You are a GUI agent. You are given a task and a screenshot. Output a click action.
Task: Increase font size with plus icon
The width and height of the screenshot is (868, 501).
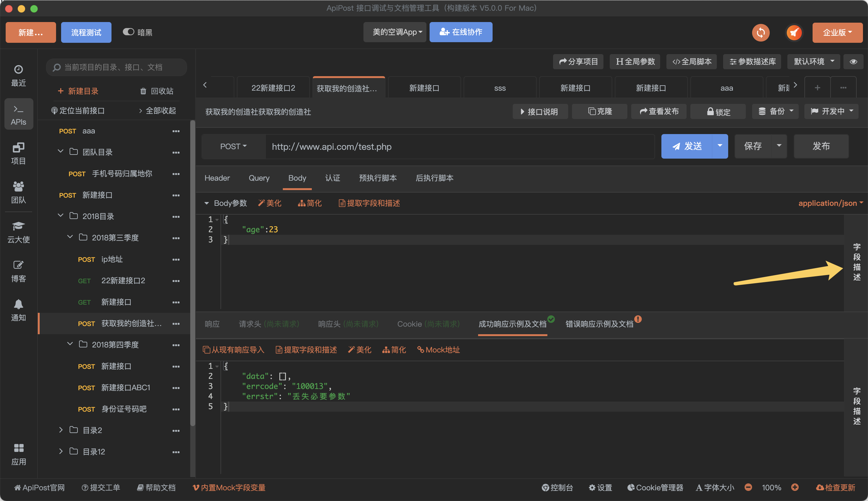click(x=795, y=487)
